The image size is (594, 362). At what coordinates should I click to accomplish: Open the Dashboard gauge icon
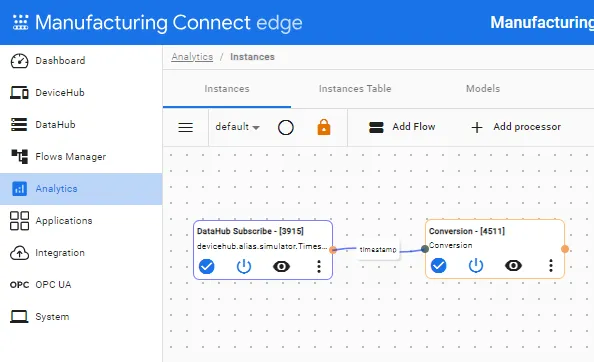point(19,61)
